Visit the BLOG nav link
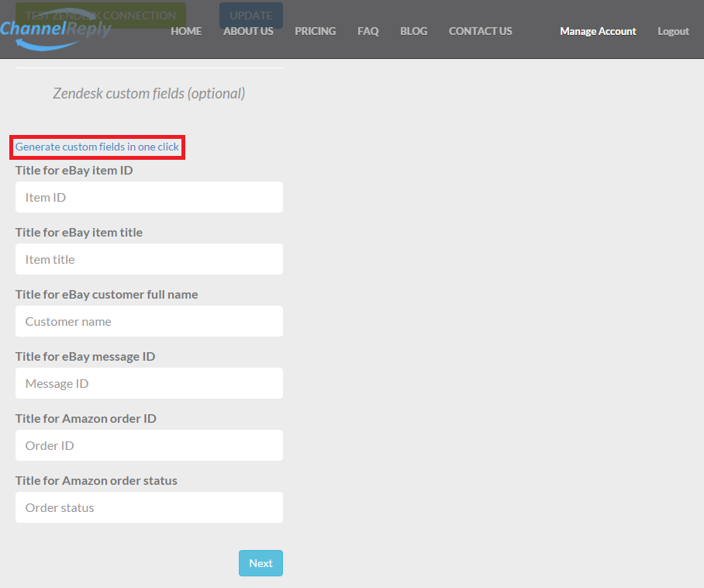 [413, 31]
